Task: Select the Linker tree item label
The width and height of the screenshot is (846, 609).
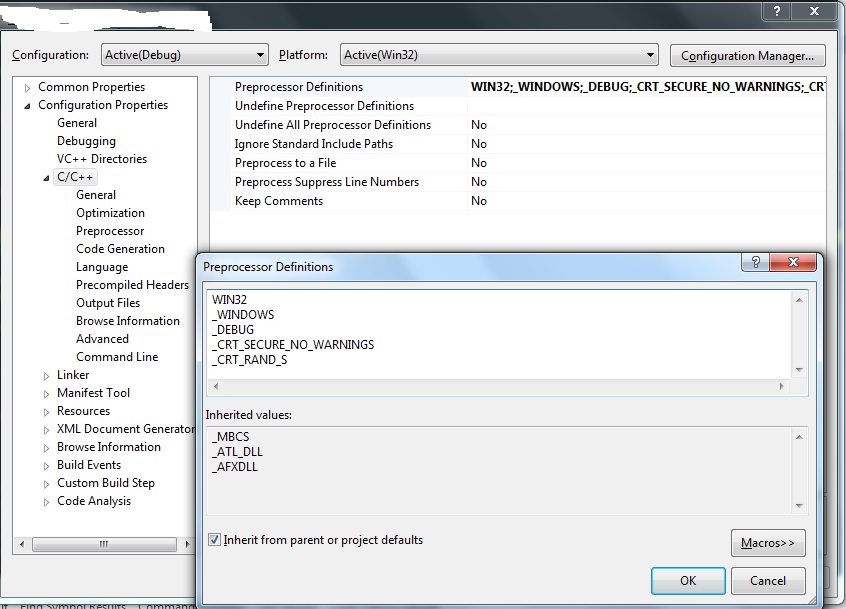Action: point(73,375)
